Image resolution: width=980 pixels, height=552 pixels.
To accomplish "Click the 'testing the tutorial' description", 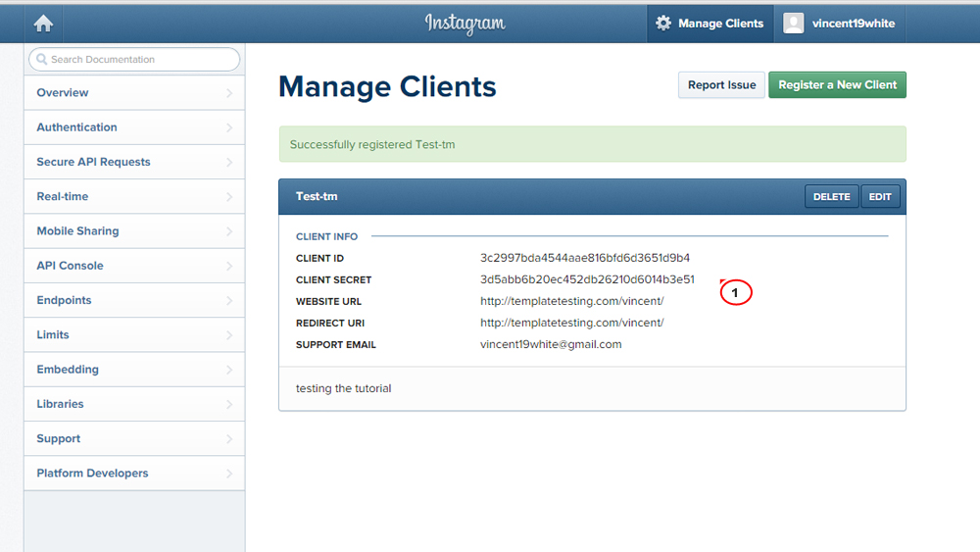I will 344,388.
